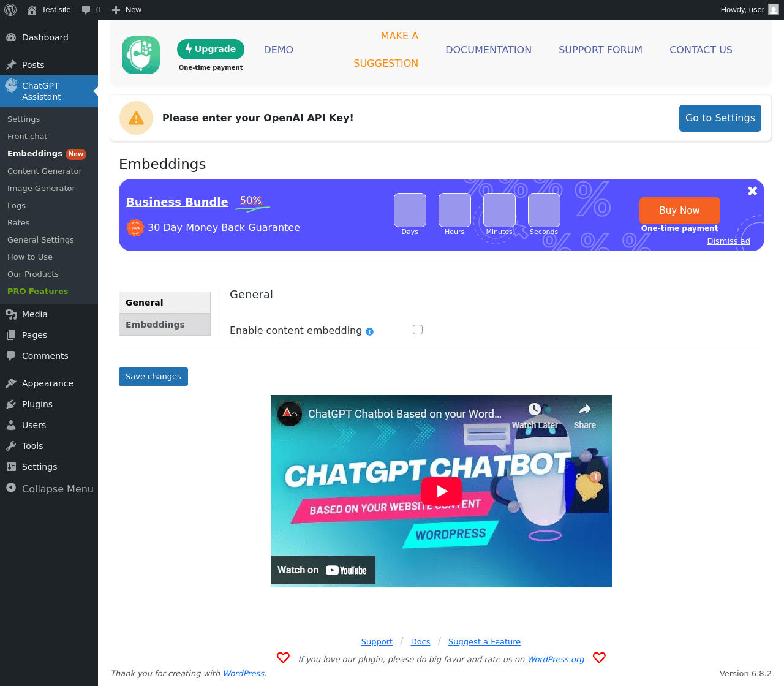Image resolution: width=784 pixels, height=686 pixels.
Task: Click the Save changes button
Action: pyautogui.click(x=153, y=377)
